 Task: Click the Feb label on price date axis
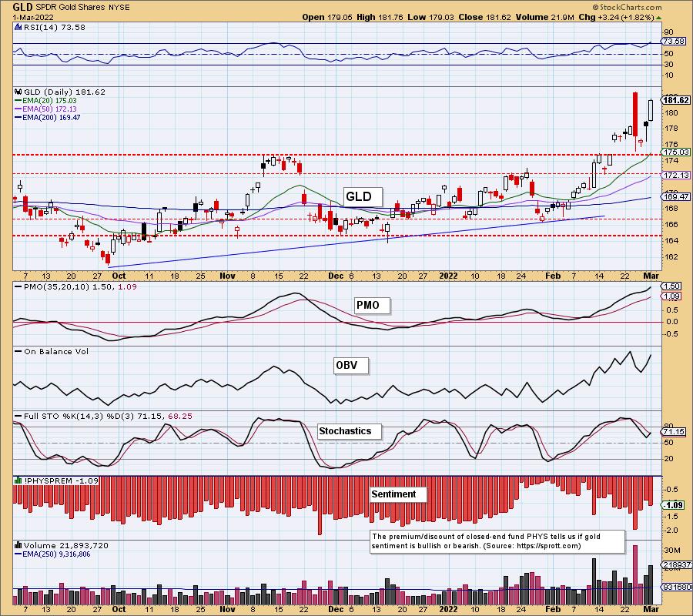point(552,276)
